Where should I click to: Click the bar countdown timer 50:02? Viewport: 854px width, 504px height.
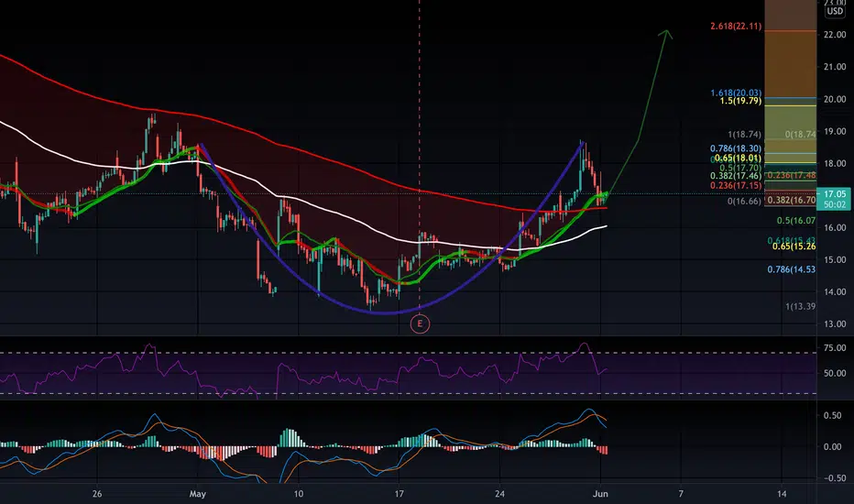[835, 205]
